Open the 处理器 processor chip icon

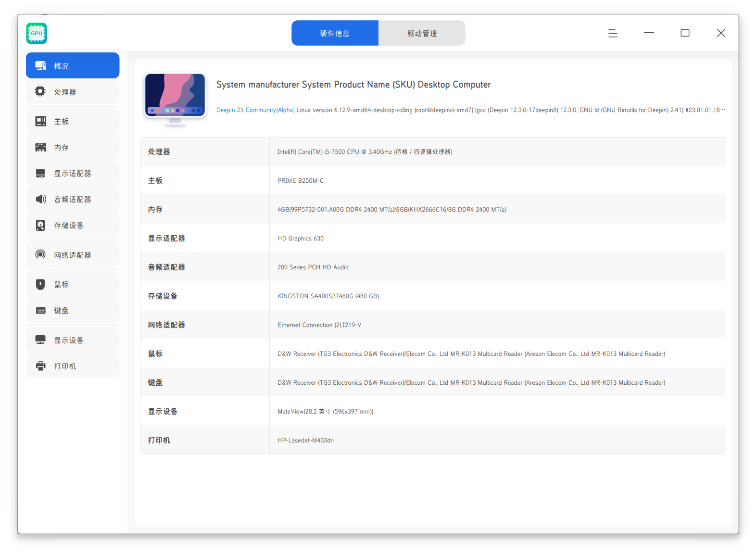(40, 91)
